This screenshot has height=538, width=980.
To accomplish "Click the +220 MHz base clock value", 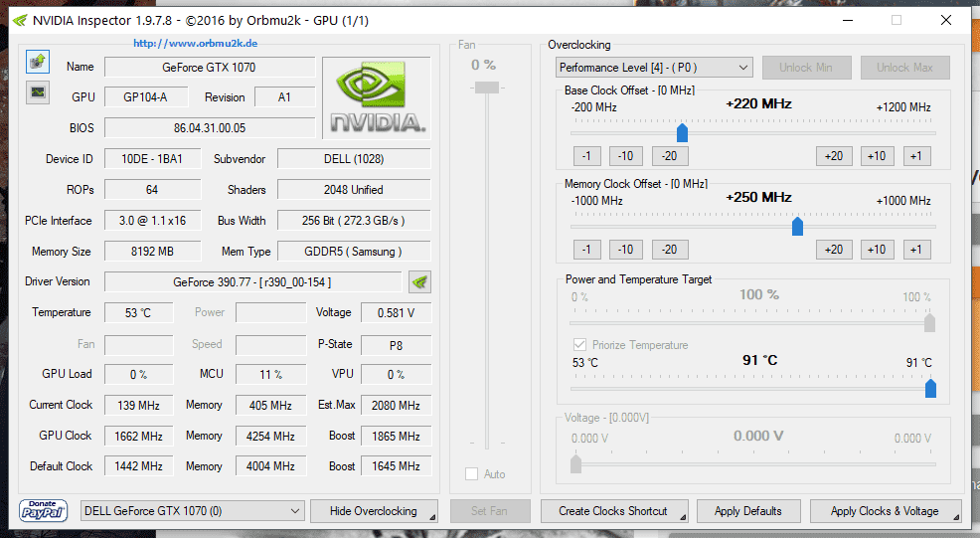I will [x=758, y=103].
